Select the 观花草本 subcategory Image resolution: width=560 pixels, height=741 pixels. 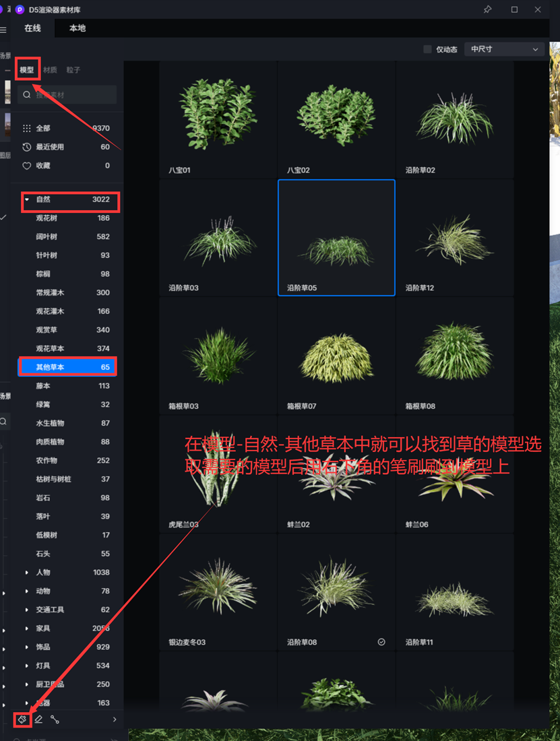[x=67, y=348]
